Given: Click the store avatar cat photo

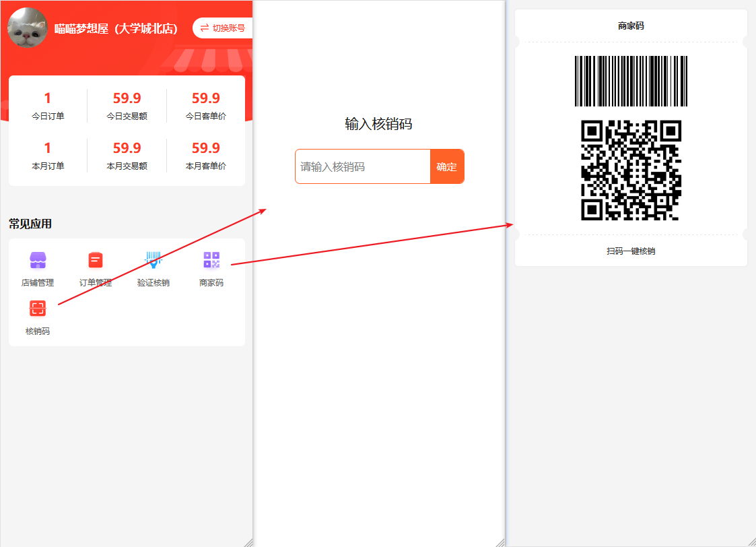Looking at the screenshot, I should [x=28, y=28].
